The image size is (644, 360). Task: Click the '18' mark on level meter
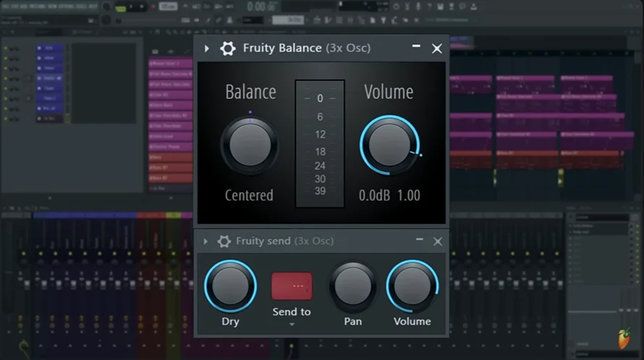point(321,151)
